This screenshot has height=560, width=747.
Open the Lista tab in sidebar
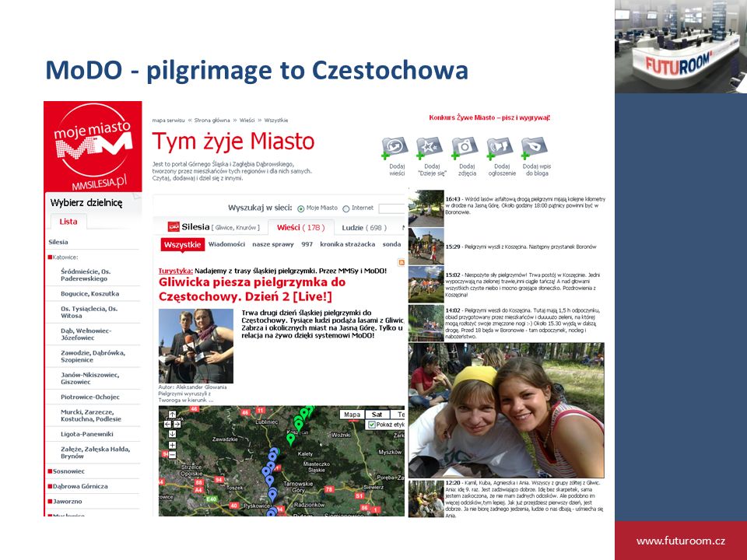pos(68,222)
